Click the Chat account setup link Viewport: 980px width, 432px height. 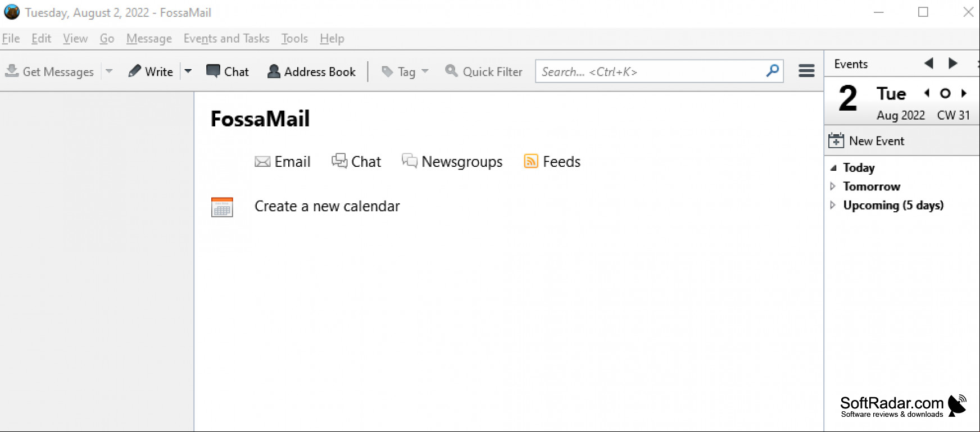(x=356, y=162)
